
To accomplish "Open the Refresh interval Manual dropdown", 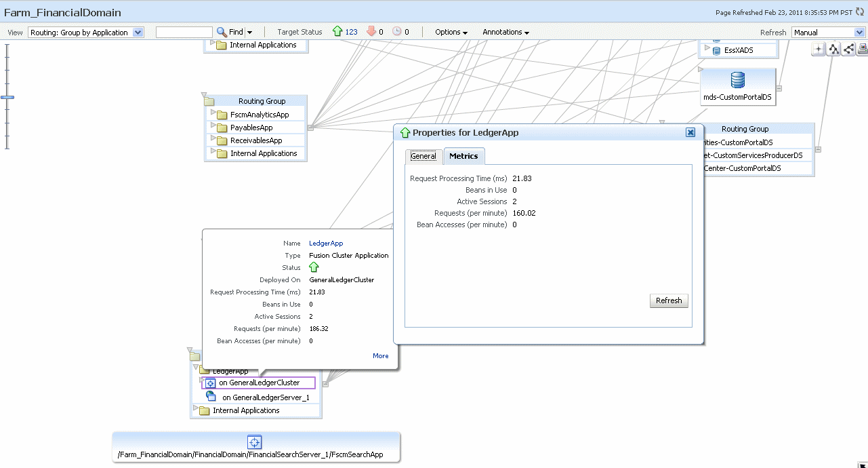I will 828,33.
